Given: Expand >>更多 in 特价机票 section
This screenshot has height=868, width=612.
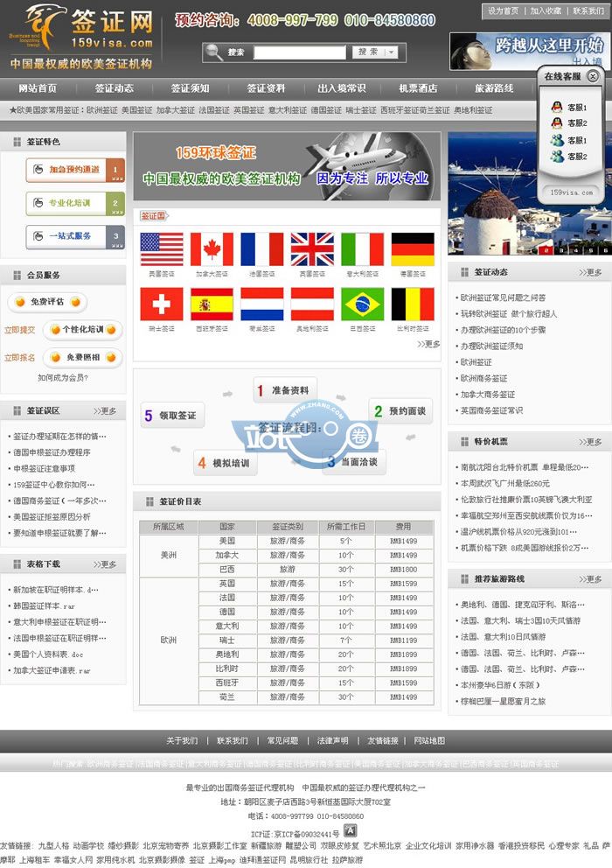Looking at the screenshot, I should coord(590,442).
